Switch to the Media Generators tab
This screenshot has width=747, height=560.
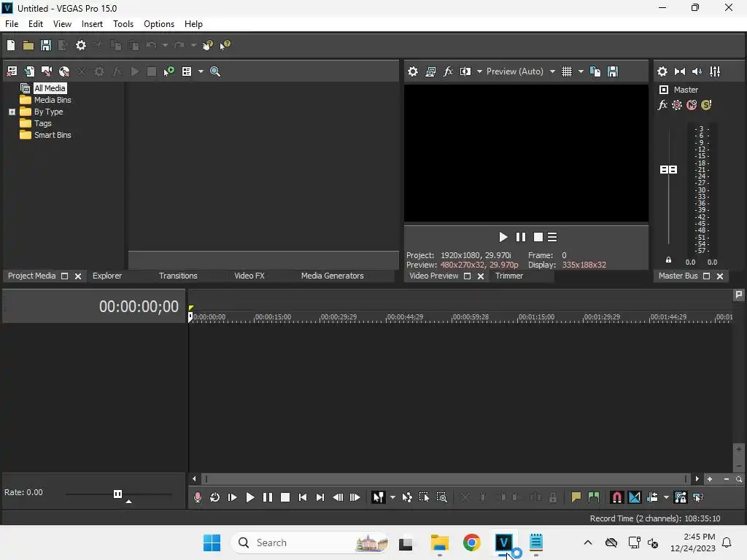click(332, 276)
